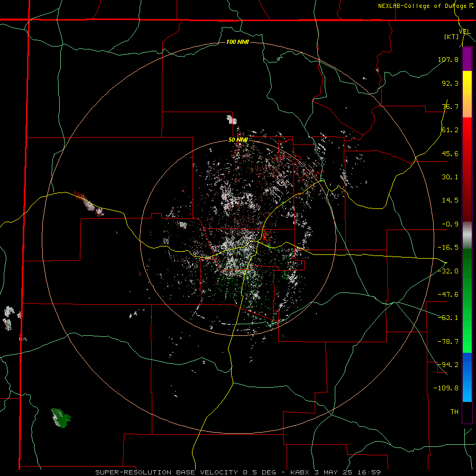Viewport: 476px width, 476px height.
Task: Click the TH threshold label
Action: [x=454, y=412]
